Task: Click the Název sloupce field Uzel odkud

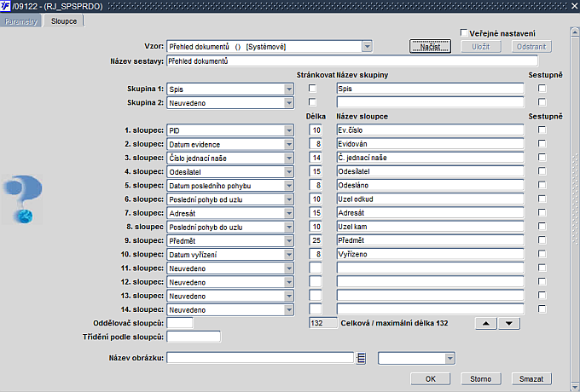Action: tap(430, 199)
